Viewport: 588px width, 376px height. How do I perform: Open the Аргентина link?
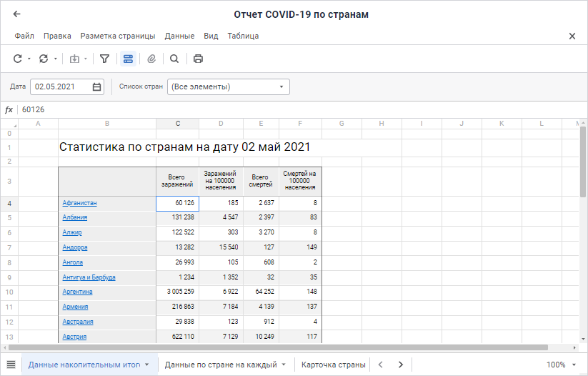click(77, 292)
